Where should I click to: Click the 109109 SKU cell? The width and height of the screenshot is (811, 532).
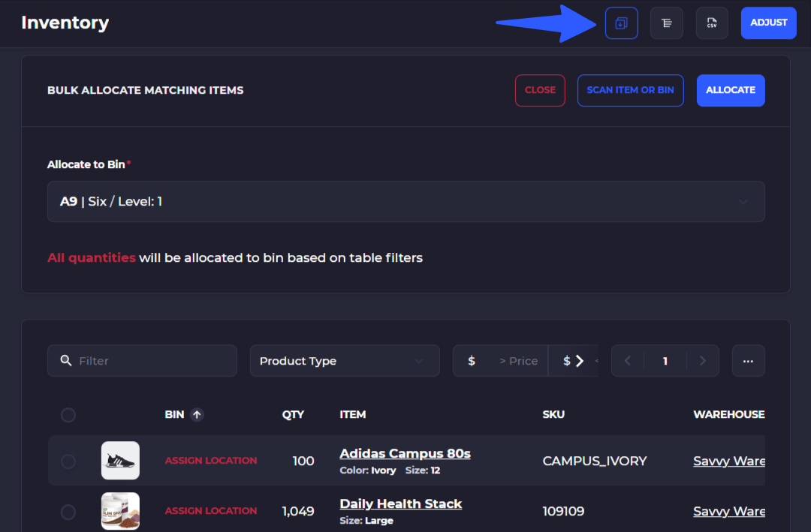click(563, 511)
